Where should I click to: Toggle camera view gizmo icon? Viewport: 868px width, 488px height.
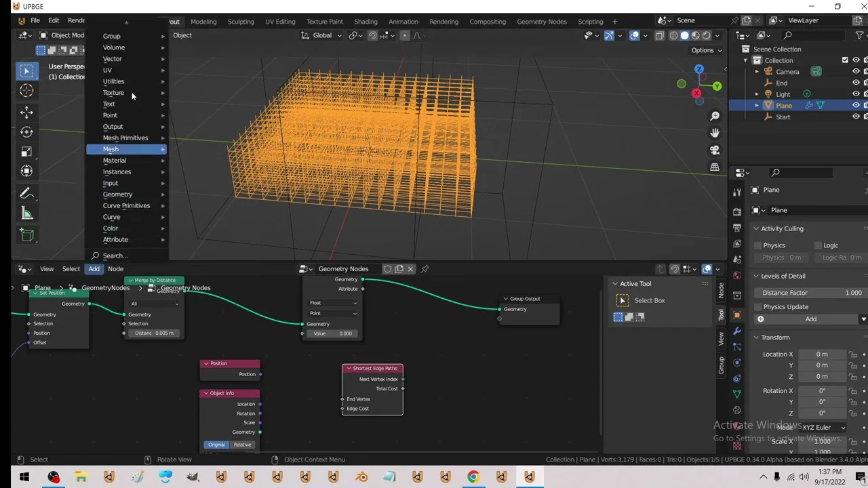[x=715, y=150]
